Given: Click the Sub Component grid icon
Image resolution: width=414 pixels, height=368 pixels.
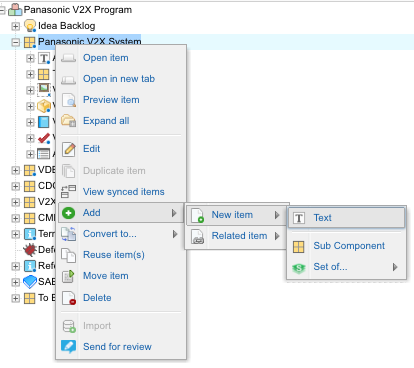Looking at the screenshot, I should (298, 247).
